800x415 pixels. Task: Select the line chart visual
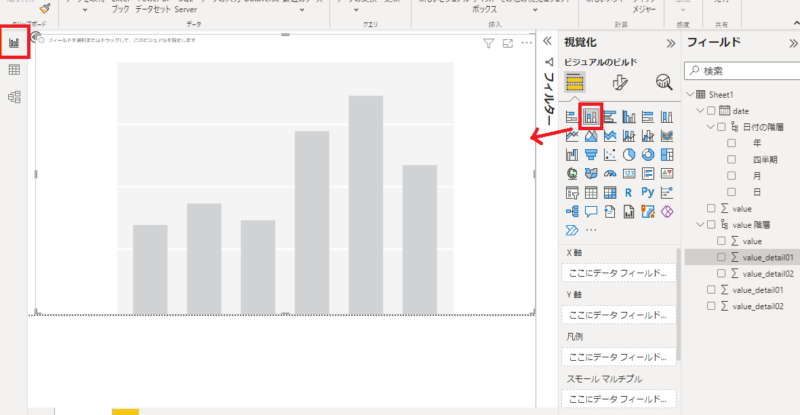click(x=572, y=136)
